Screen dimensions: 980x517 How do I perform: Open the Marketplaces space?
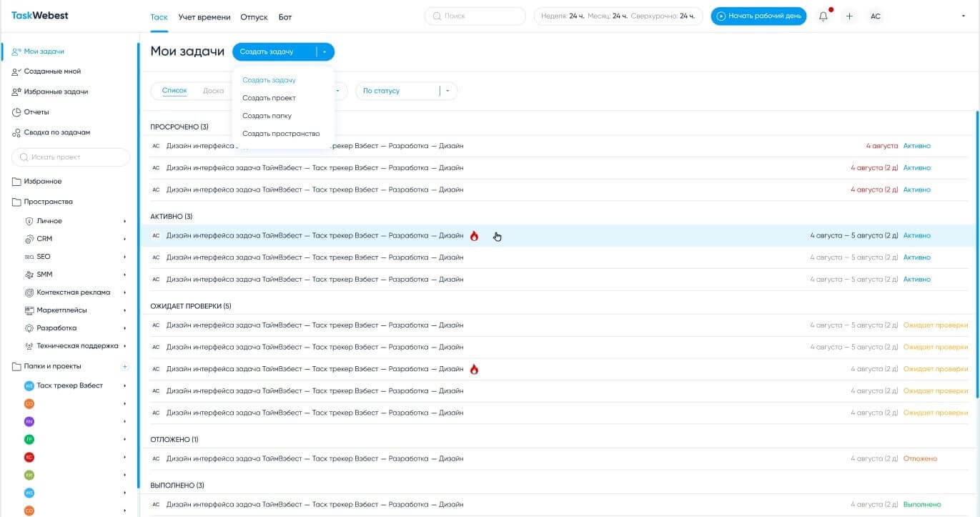(x=61, y=310)
